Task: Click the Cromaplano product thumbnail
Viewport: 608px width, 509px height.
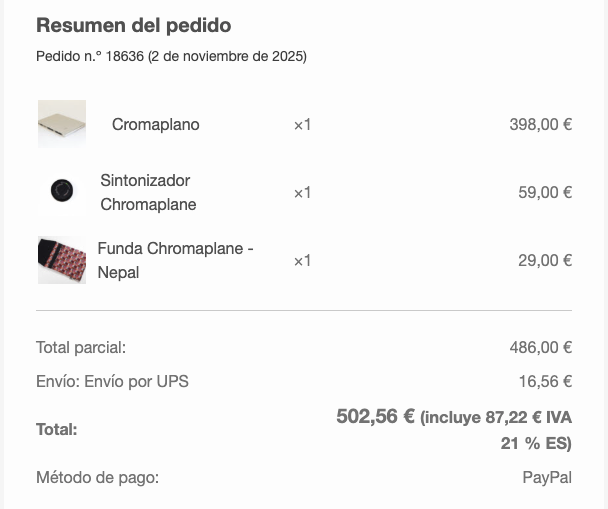Action: 62,124
